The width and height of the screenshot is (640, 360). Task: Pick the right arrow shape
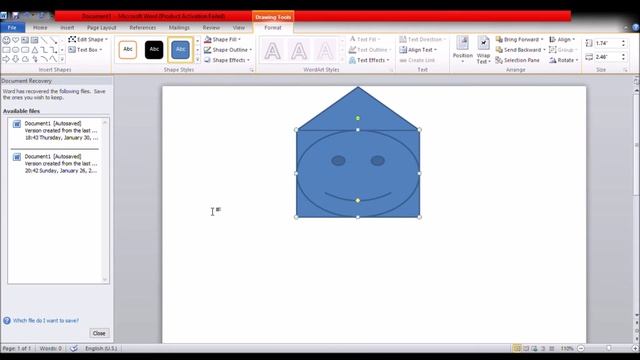(x=6, y=59)
